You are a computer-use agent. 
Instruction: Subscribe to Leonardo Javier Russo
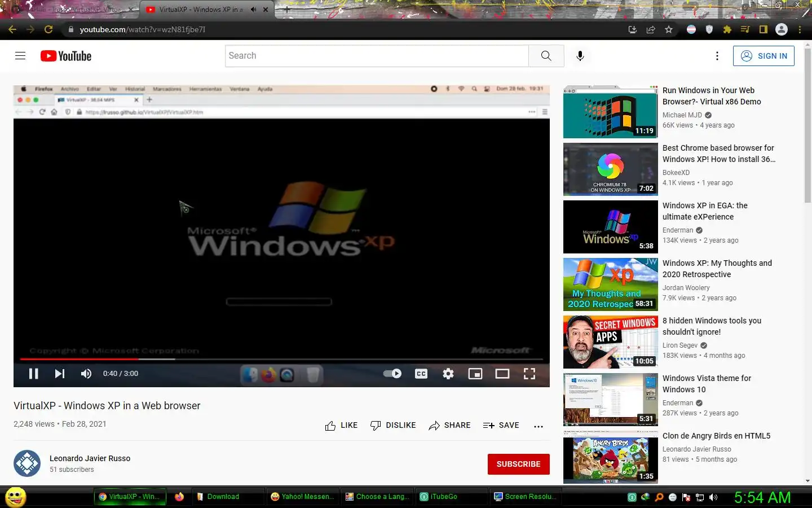coord(518,464)
